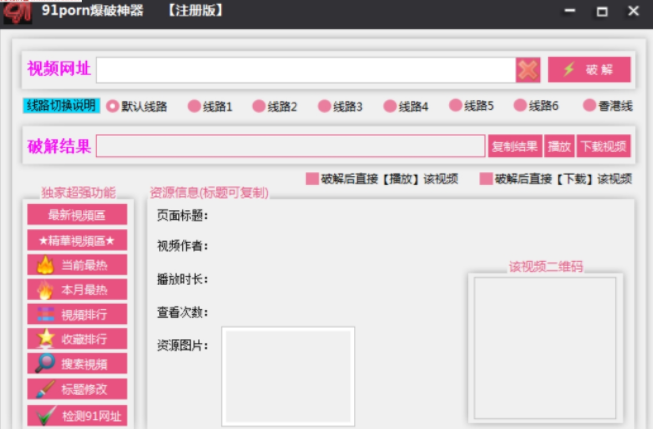Click 检测91网址 checkmark button
This screenshot has width=653, height=429.
pos(77,416)
